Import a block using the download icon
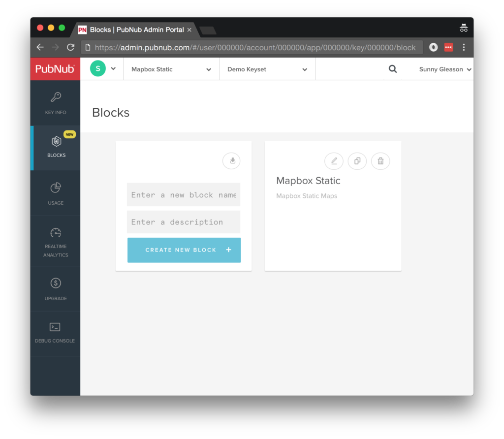 (231, 161)
